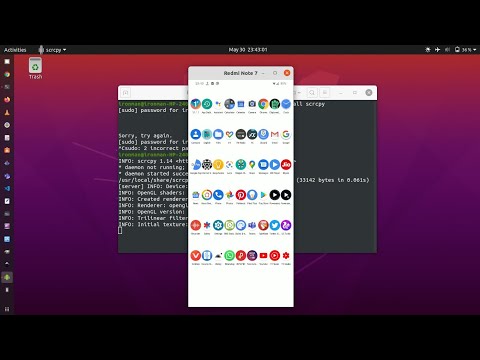This screenshot has height=360, width=480.
Task: Launch the Keep Notes app
Action: [218, 165]
